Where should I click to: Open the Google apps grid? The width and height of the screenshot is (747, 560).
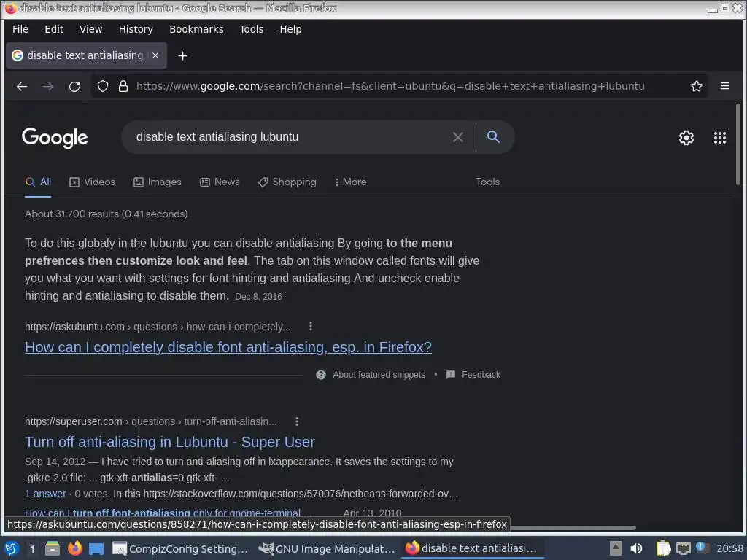coord(719,138)
